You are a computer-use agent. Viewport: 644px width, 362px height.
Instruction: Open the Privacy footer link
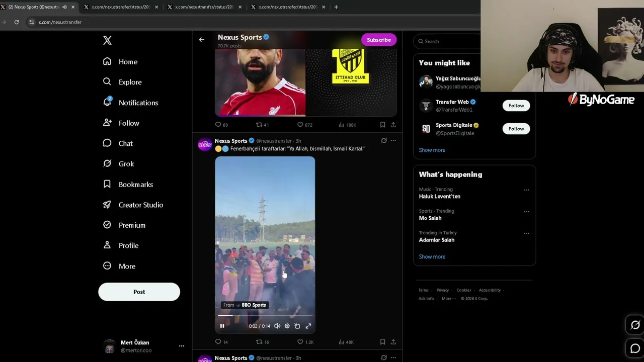tap(443, 290)
